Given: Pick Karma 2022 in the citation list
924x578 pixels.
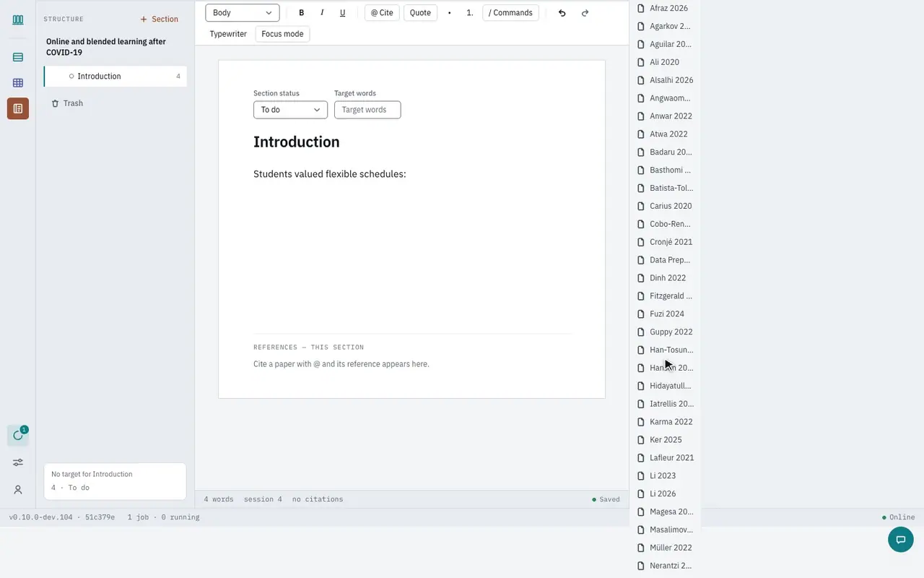Looking at the screenshot, I should click(665, 422).
